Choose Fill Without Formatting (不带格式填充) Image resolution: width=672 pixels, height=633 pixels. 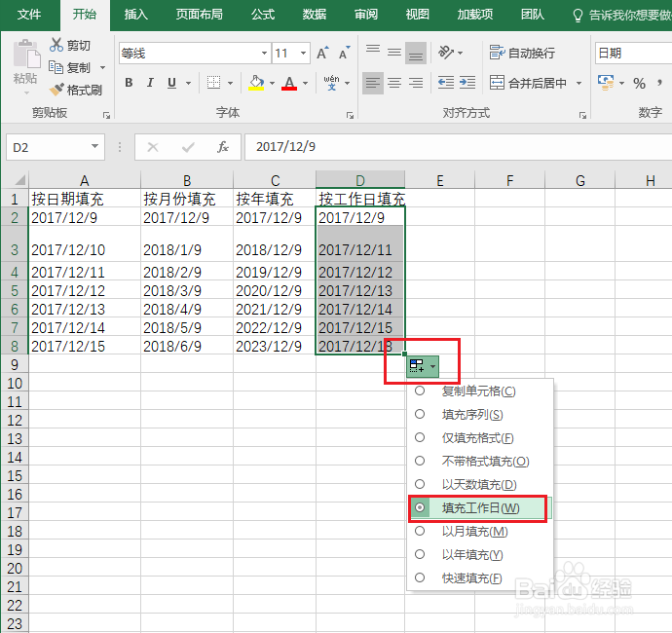click(x=479, y=462)
